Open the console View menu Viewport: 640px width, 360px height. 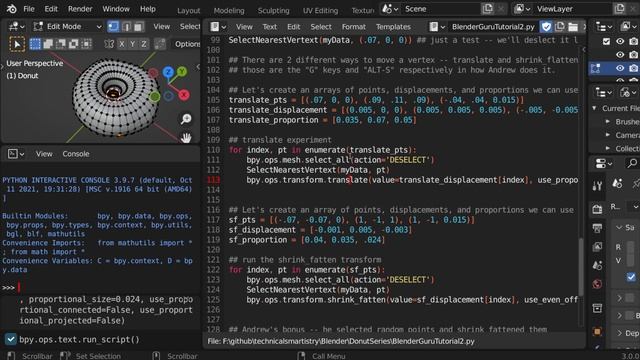44,154
